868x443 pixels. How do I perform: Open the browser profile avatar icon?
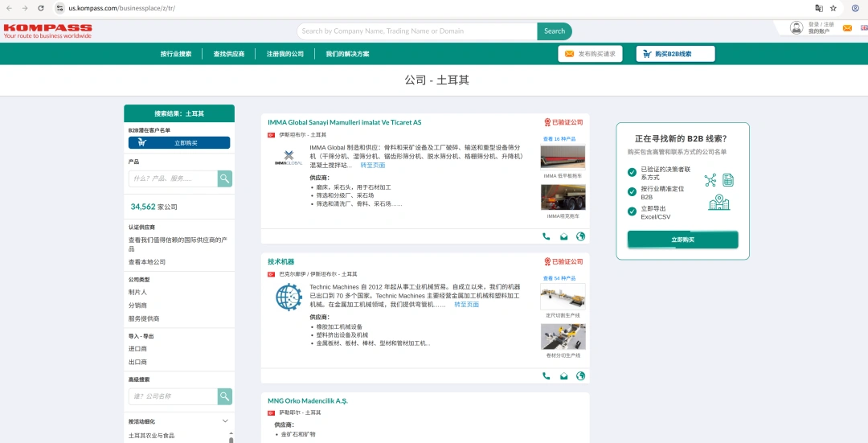pos(855,8)
